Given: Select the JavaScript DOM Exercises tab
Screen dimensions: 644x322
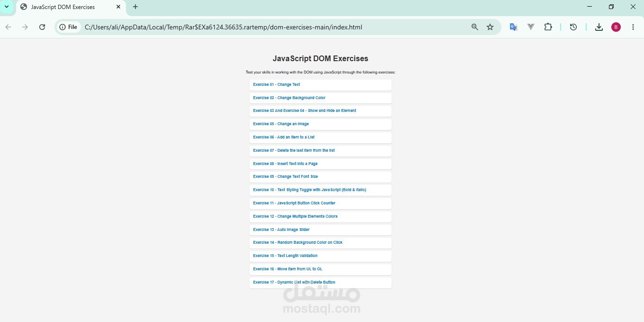Looking at the screenshot, I should 71,7.
